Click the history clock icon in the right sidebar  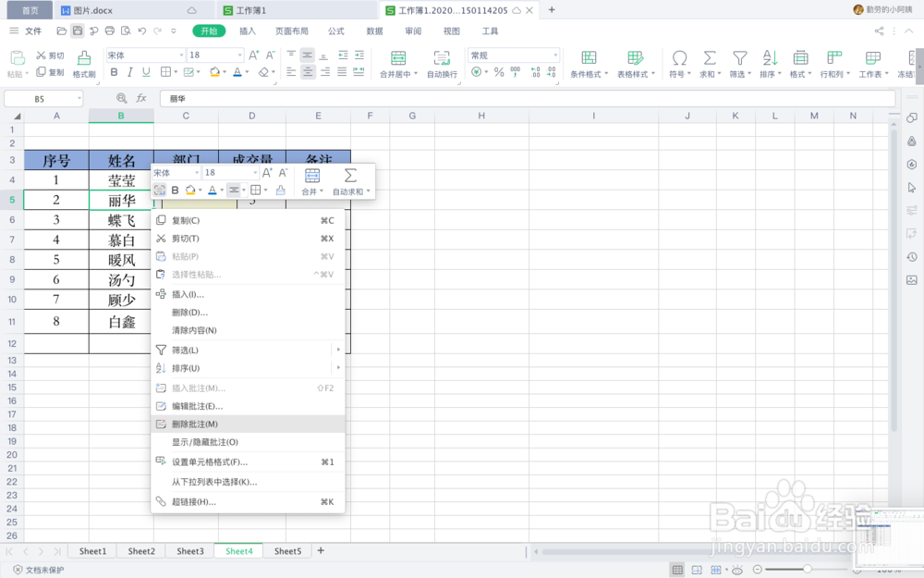[912, 257]
